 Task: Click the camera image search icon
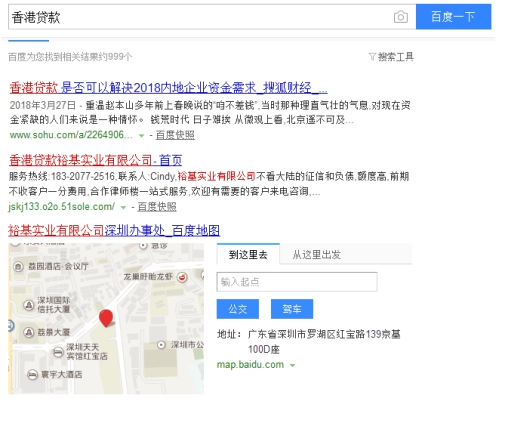[400, 17]
